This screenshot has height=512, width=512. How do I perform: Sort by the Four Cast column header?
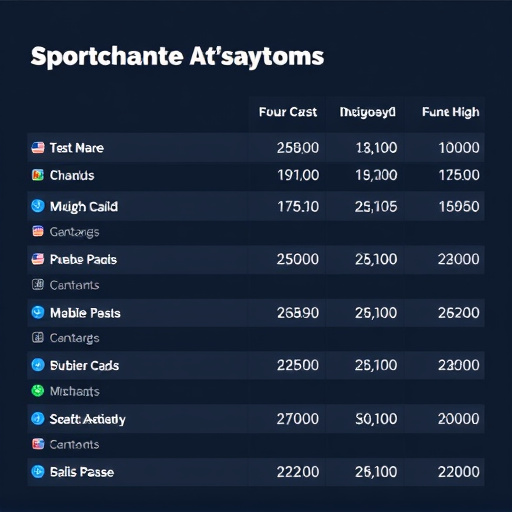pyautogui.click(x=288, y=112)
